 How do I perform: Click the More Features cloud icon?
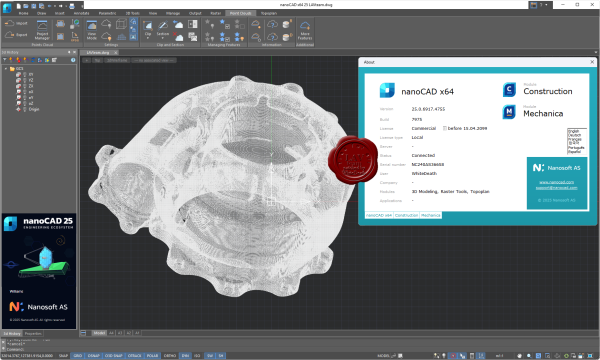pyautogui.click(x=305, y=26)
